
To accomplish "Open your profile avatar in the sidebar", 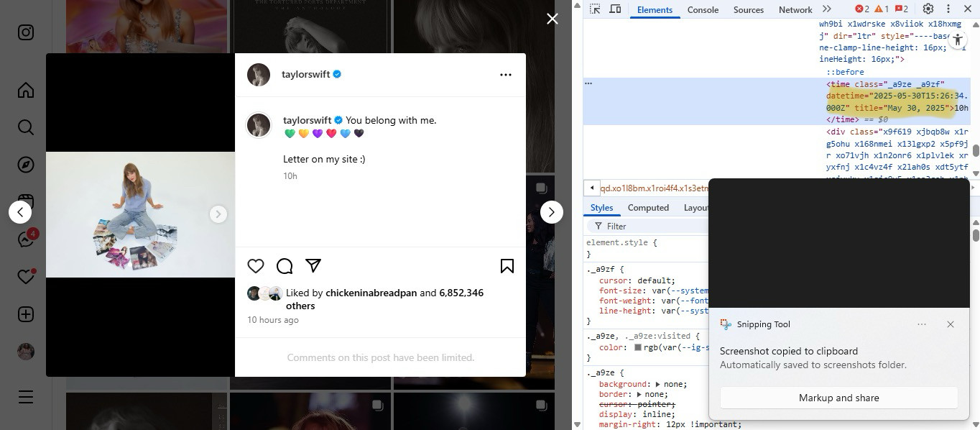I will pyautogui.click(x=26, y=352).
